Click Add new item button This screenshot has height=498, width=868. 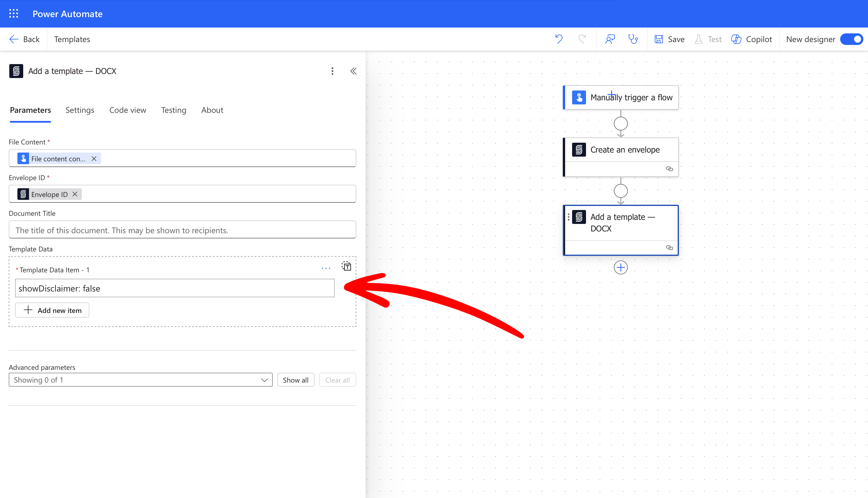(52, 310)
